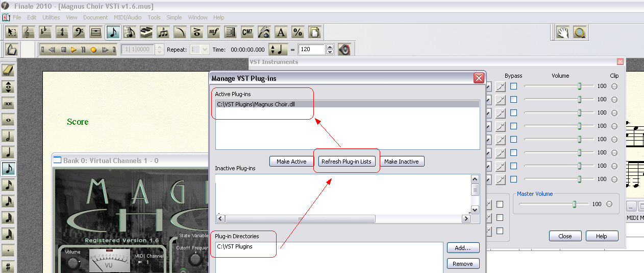Choose the whole note duration in palette
This screenshot has width=644, height=273.
[8, 120]
